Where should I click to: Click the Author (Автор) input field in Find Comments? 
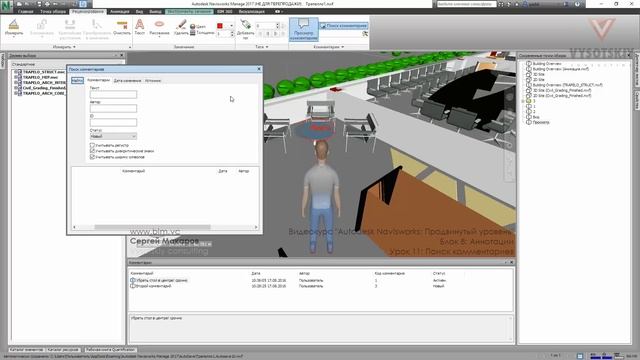113,108
